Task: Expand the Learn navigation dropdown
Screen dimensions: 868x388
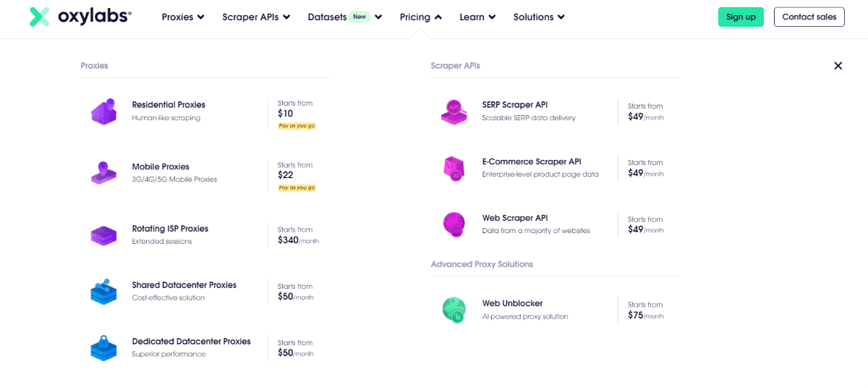Action: coord(477,17)
